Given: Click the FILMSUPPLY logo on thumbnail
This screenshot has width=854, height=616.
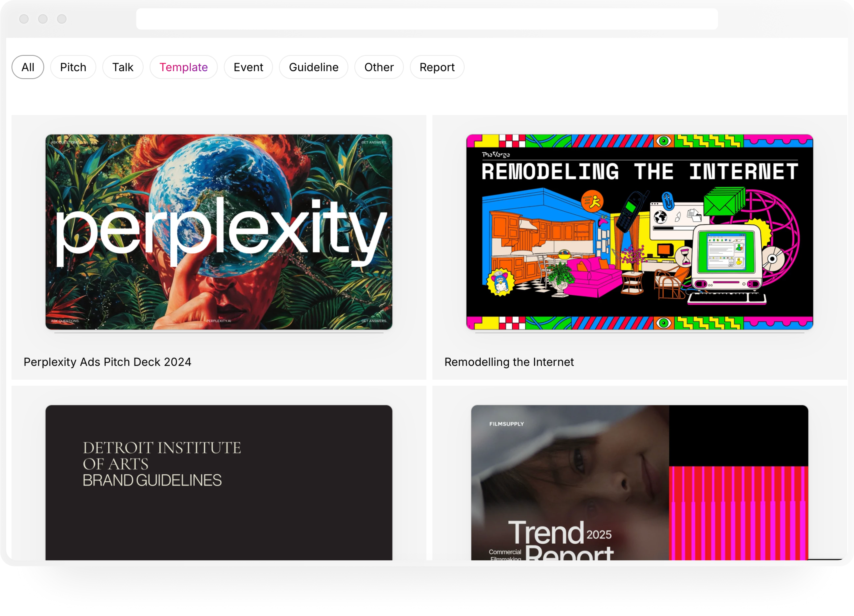Looking at the screenshot, I should 506,424.
